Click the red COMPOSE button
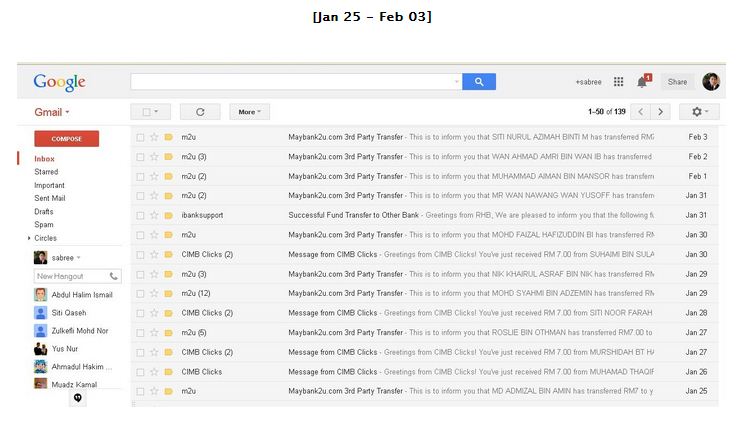The width and height of the screenshot is (745, 431). [67, 139]
